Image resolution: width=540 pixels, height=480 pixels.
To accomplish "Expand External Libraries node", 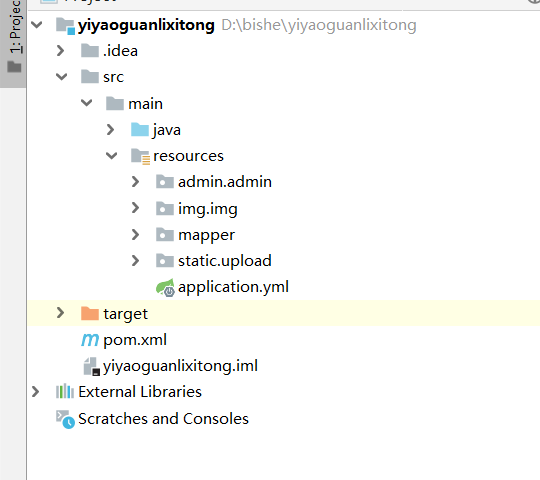I will [x=35, y=392].
